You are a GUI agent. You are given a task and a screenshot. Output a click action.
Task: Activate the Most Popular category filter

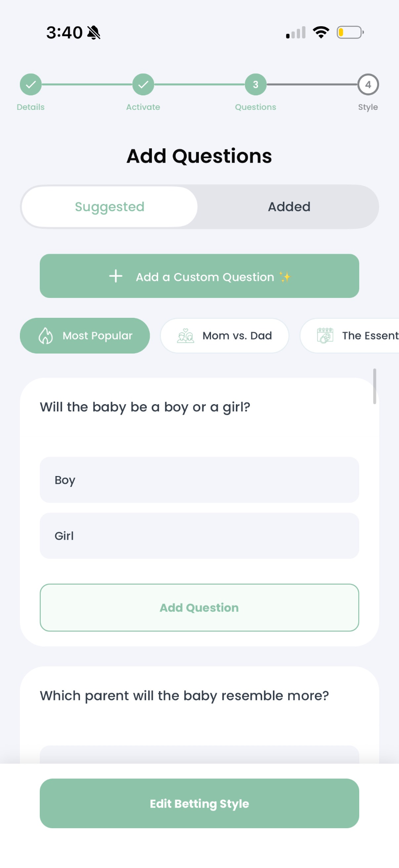point(84,335)
